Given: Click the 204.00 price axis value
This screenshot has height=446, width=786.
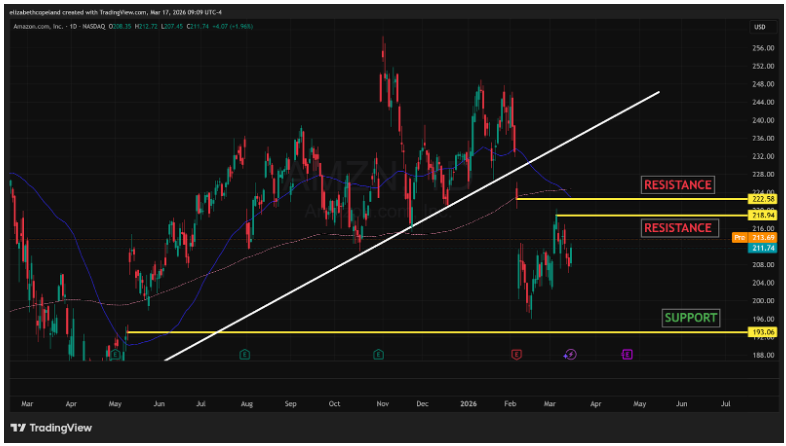Looking at the screenshot, I should pos(765,283).
